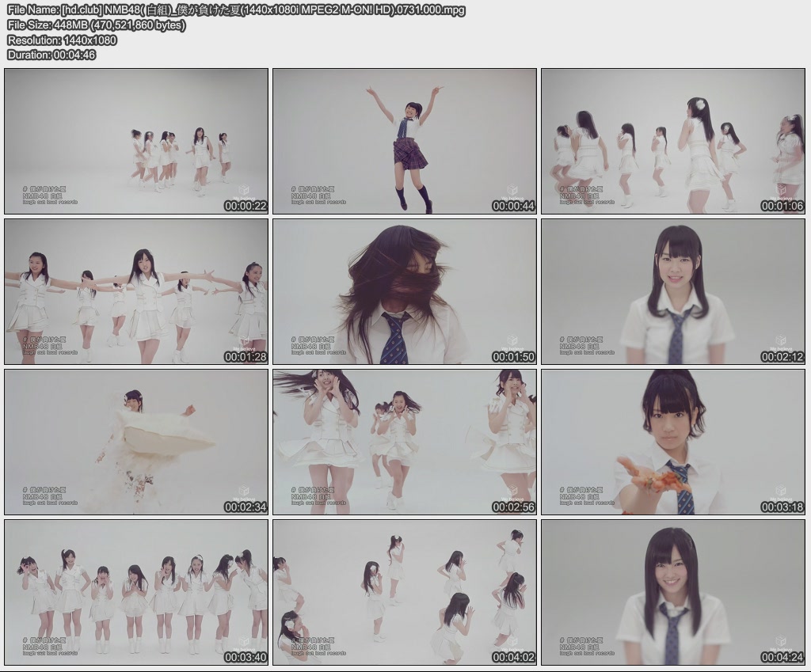Image resolution: width=811 pixels, height=672 pixels.
Task: Click the final close-up at 00:04:24
Action: tap(673, 594)
